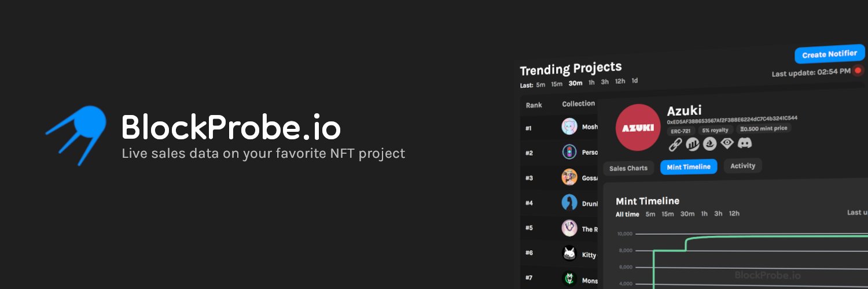Open the Activity tab
This screenshot has height=289, width=868.
[743, 166]
